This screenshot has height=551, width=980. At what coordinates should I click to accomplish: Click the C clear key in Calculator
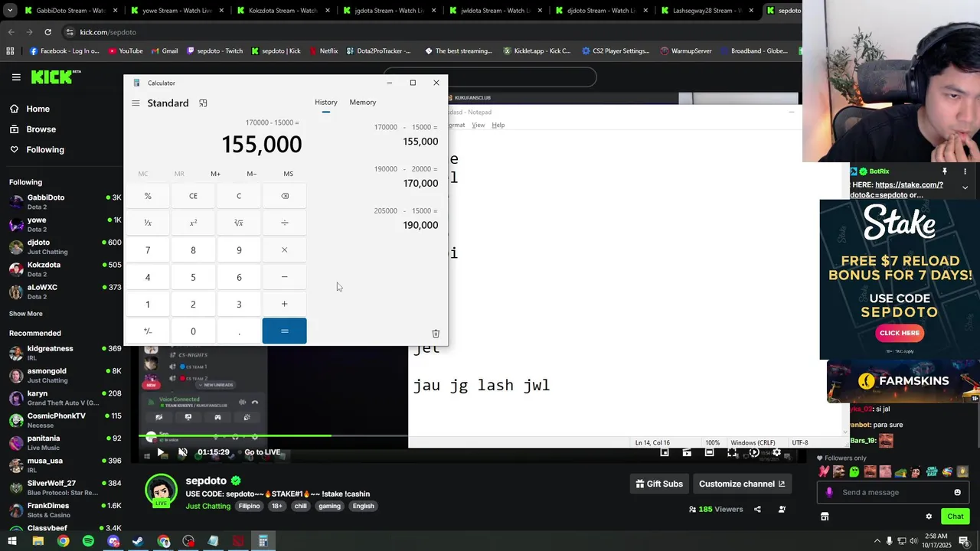(239, 196)
